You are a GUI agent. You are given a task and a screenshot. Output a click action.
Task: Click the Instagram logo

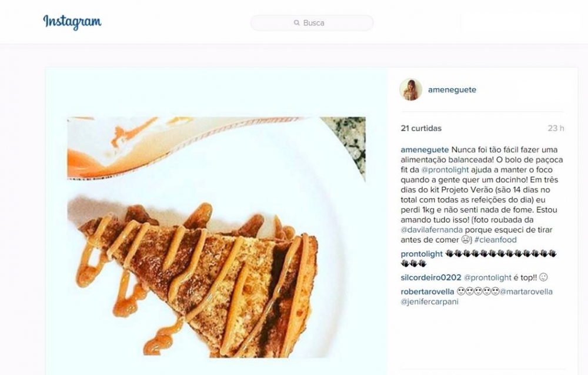pyautogui.click(x=72, y=22)
